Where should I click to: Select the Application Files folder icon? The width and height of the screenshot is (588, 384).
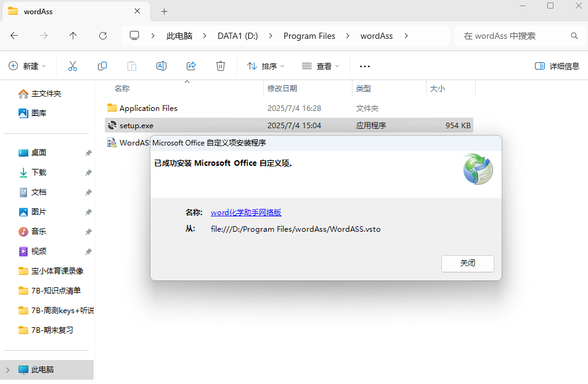point(112,108)
